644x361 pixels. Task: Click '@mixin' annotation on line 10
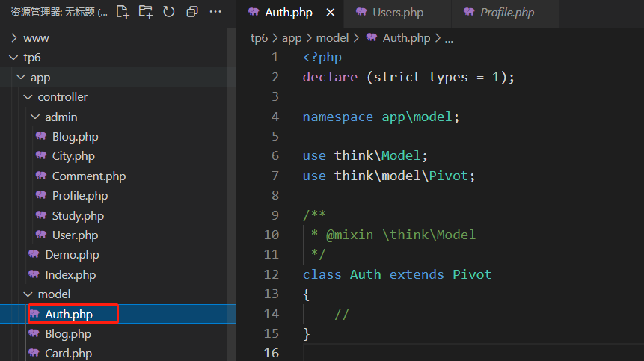pos(349,235)
